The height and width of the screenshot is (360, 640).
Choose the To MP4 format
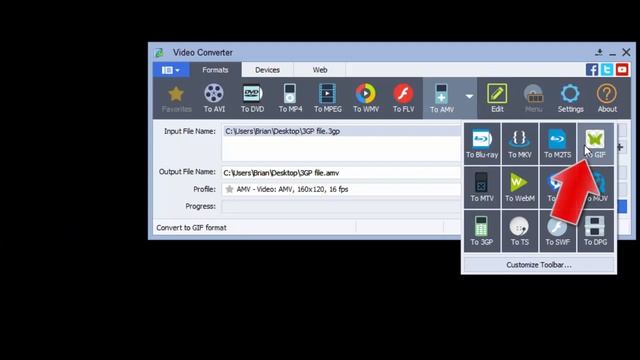(290, 99)
